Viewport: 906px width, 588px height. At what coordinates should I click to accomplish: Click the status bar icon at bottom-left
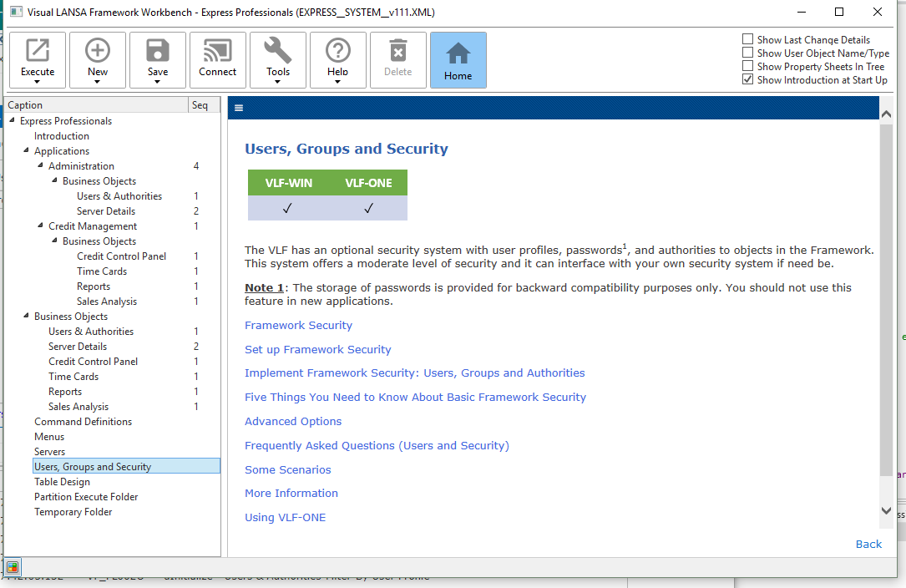[x=13, y=567]
